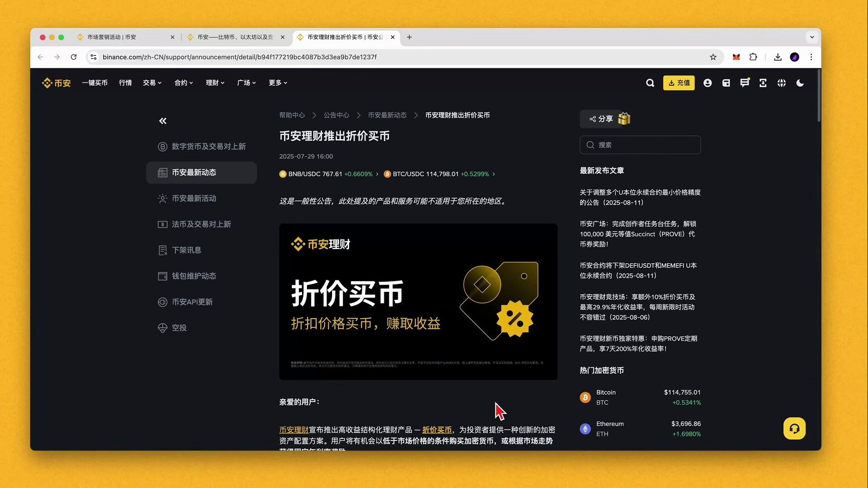This screenshot has width=868, height=488.
Task: Open the chat messages icon with notification dot
Action: click(x=744, y=83)
